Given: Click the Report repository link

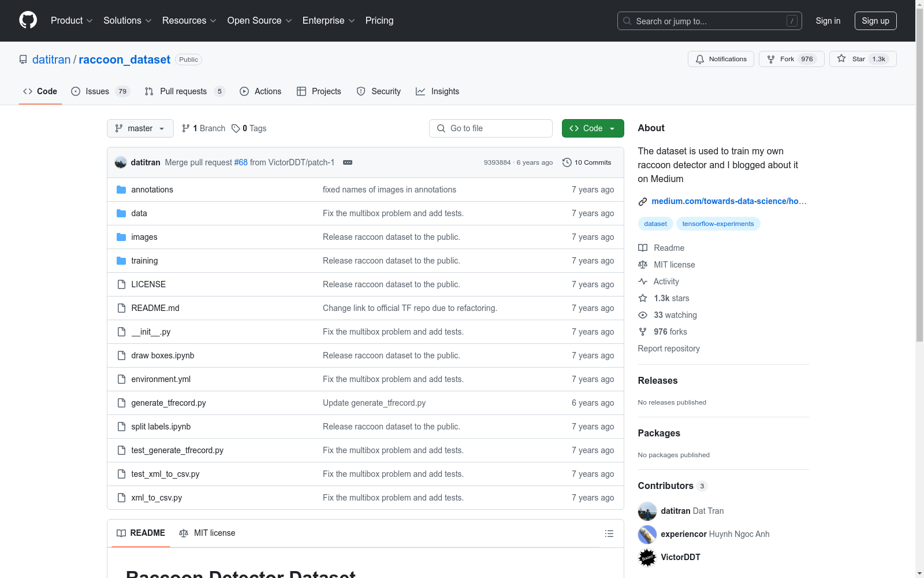Looking at the screenshot, I should click(x=669, y=349).
